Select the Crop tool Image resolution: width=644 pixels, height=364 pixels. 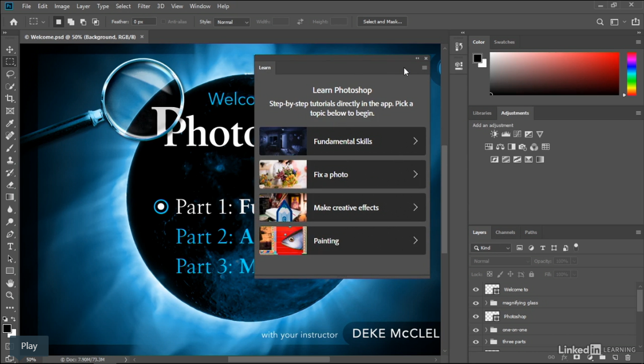coord(10,98)
